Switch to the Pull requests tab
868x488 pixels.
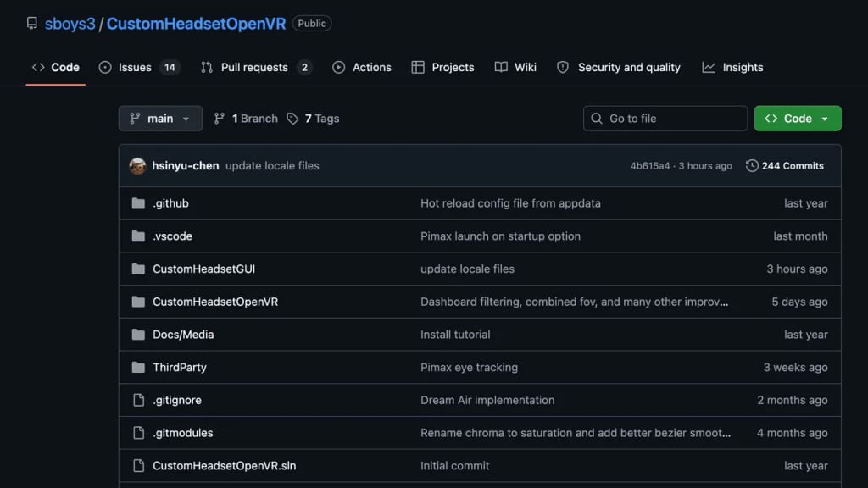pos(256,68)
